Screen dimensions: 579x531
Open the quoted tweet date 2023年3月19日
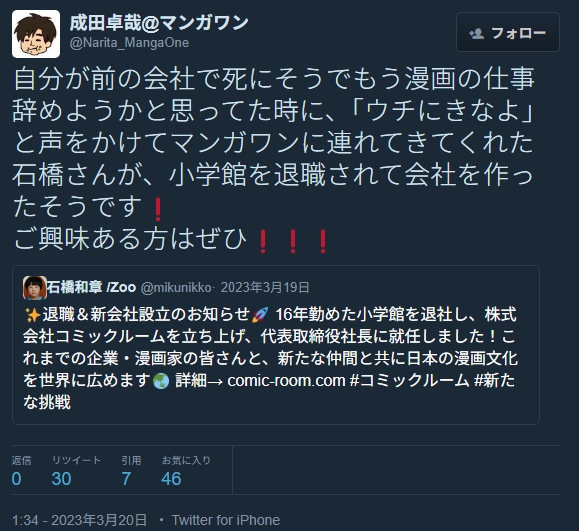pyautogui.click(x=265, y=287)
